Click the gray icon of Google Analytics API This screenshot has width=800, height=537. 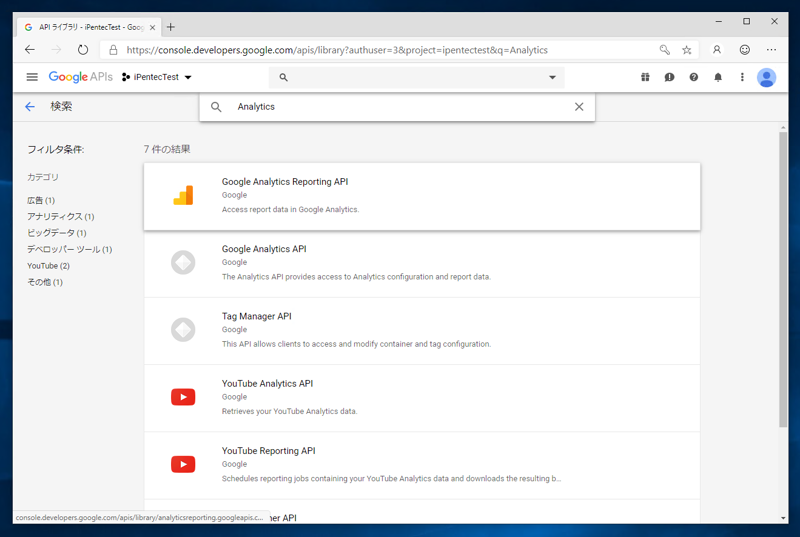(183, 263)
